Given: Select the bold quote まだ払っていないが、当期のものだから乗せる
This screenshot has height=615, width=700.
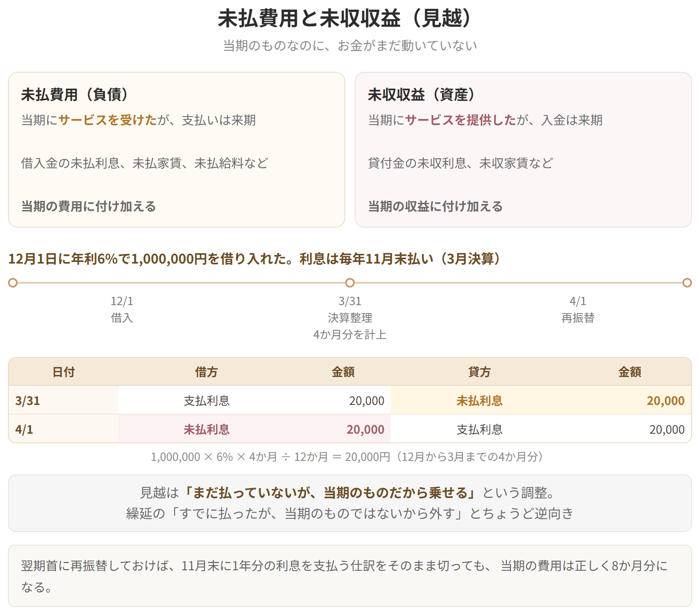Looking at the screenshot, I should (x=330, y=493).
